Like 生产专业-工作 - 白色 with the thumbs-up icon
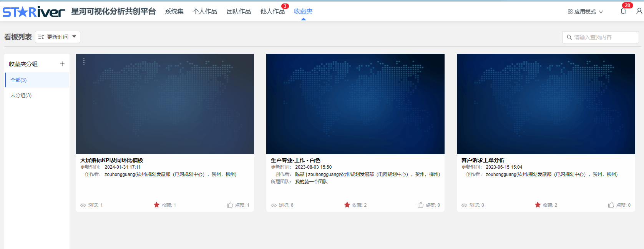 420,205
